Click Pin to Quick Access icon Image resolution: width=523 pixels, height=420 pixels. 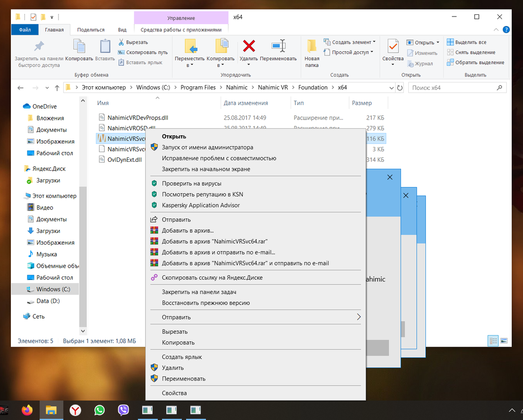39,46
